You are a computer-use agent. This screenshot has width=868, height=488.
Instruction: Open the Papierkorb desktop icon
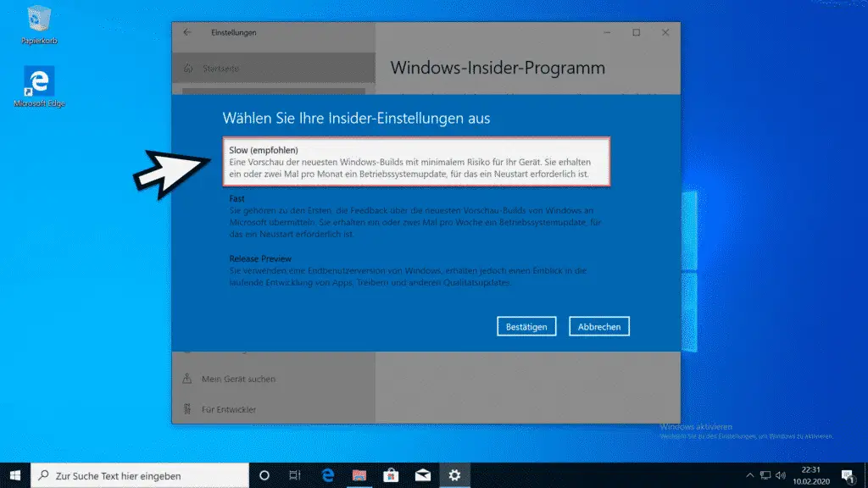pos(39,25)
